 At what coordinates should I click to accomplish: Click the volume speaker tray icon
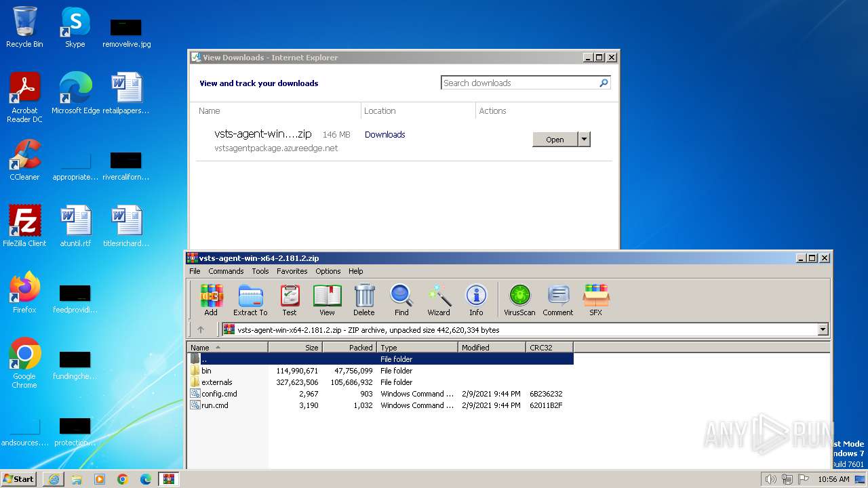tap(770, 479)
